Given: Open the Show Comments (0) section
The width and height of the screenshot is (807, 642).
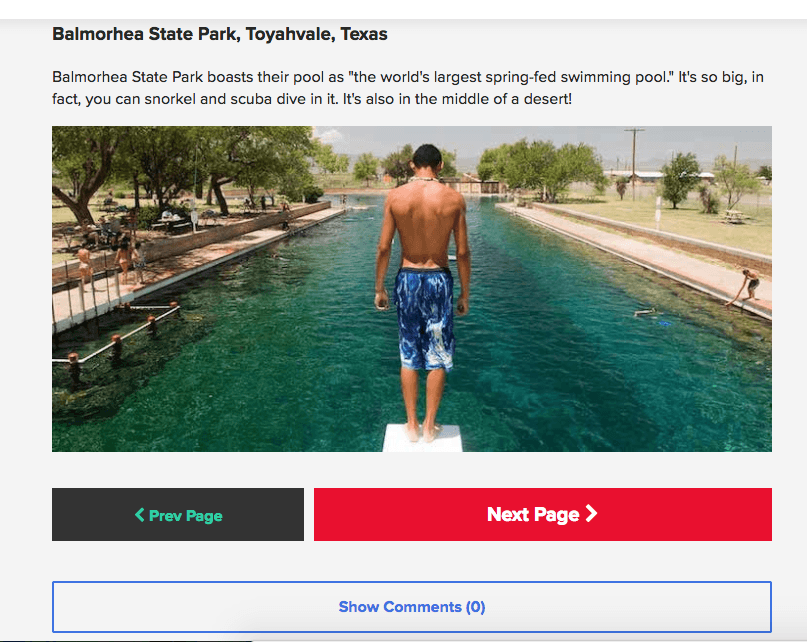Looking at the screenshot, I should click(x=412, y=607).
